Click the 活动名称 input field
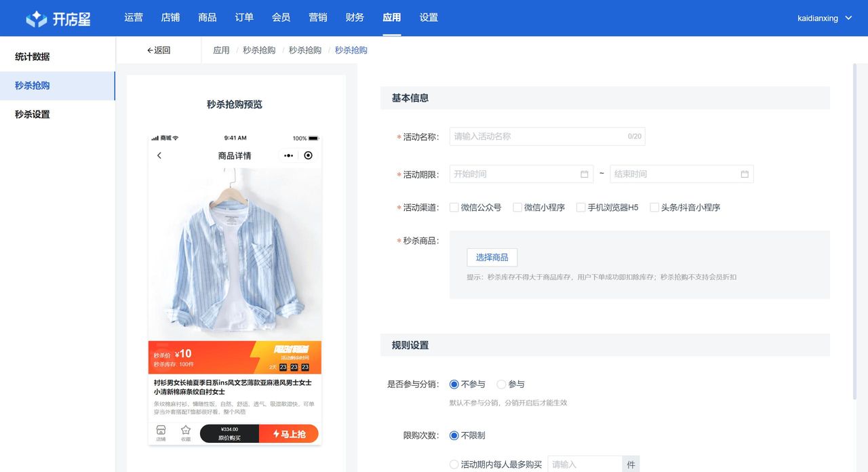Image resolution: width=868 pixels, height=472 pixels. [x=542, y=136]
